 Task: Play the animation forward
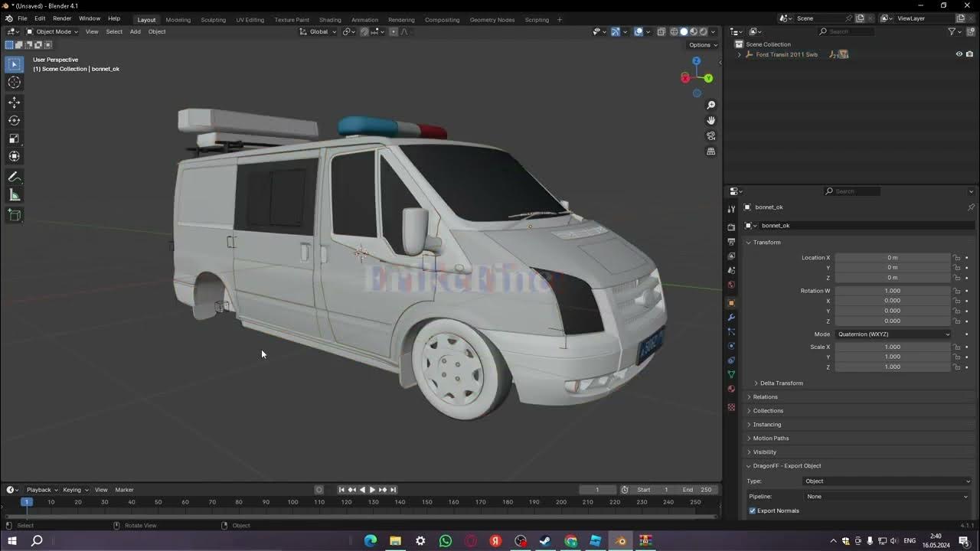point(372,490)
